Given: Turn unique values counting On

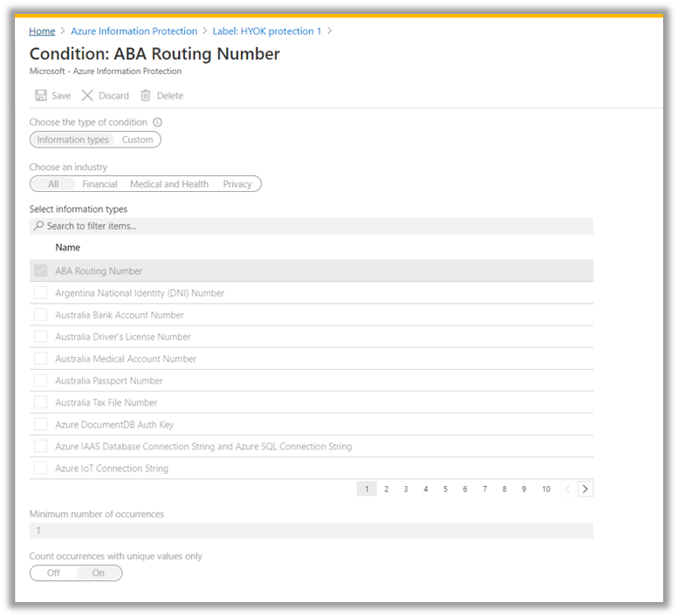Looking at the screenshot, I should point(98,573).
